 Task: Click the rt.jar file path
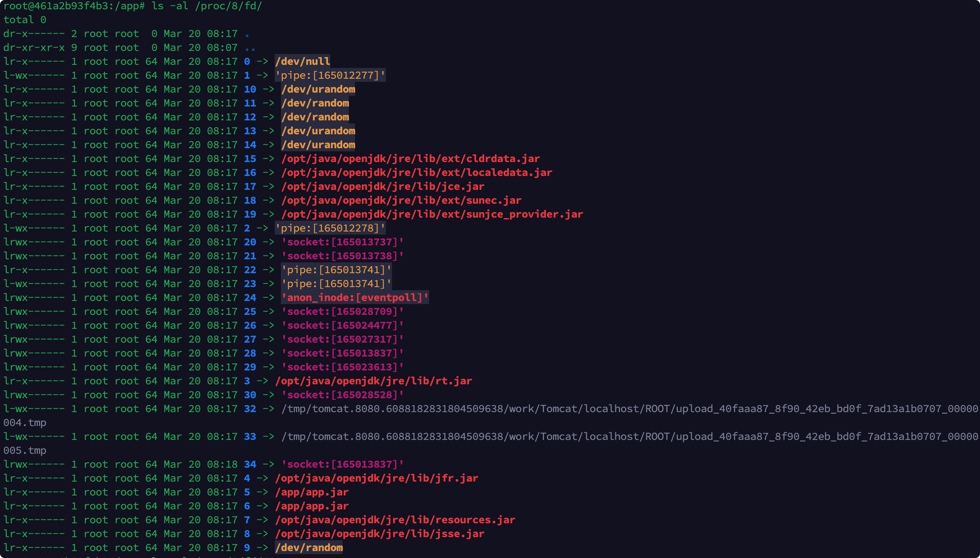(x=373, y=381)
